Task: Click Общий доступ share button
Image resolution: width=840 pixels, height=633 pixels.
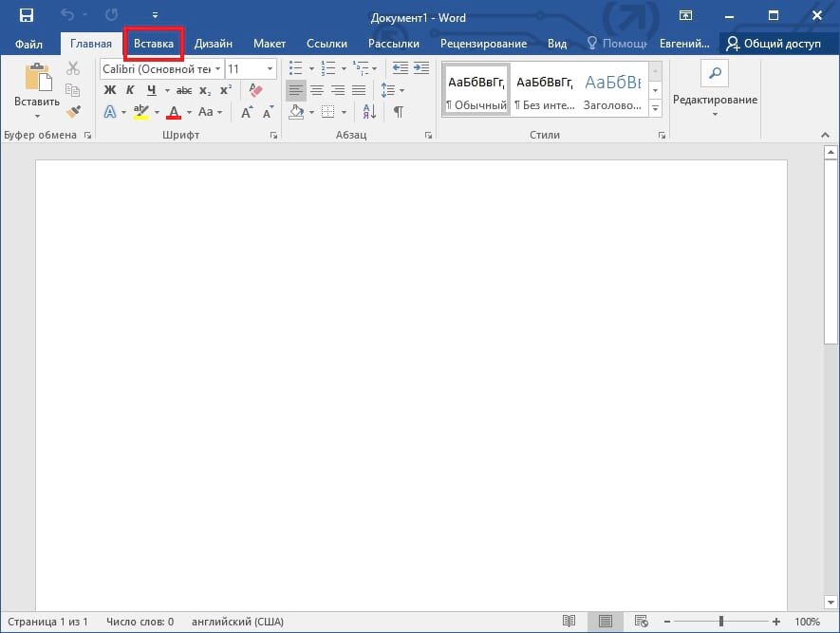Action: (774, 44)
